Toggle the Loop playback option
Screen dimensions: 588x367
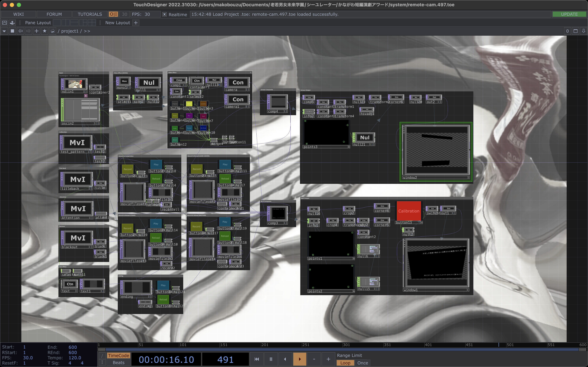point(345,363)
